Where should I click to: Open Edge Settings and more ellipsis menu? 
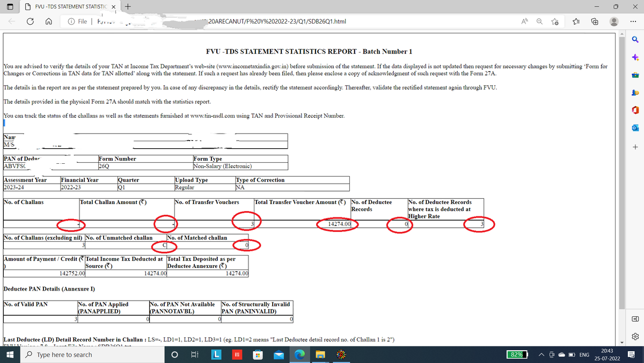pyautogui.click(x=634, y=21)
